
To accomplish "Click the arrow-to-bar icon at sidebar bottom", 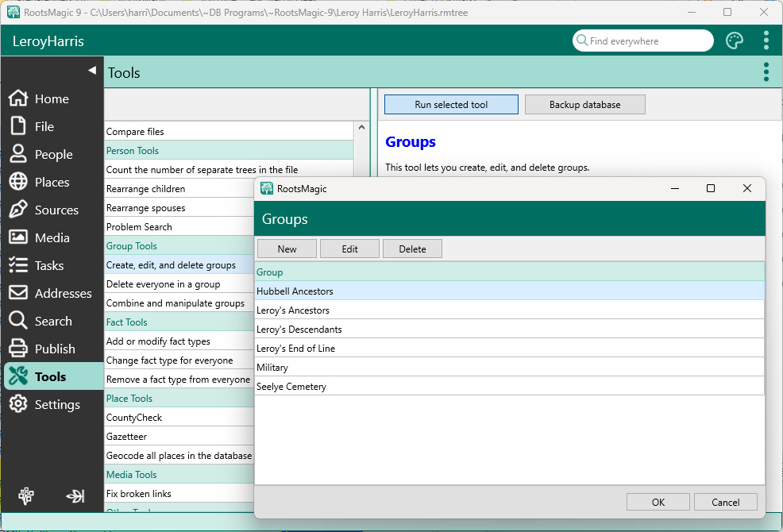I will (75, 496).
